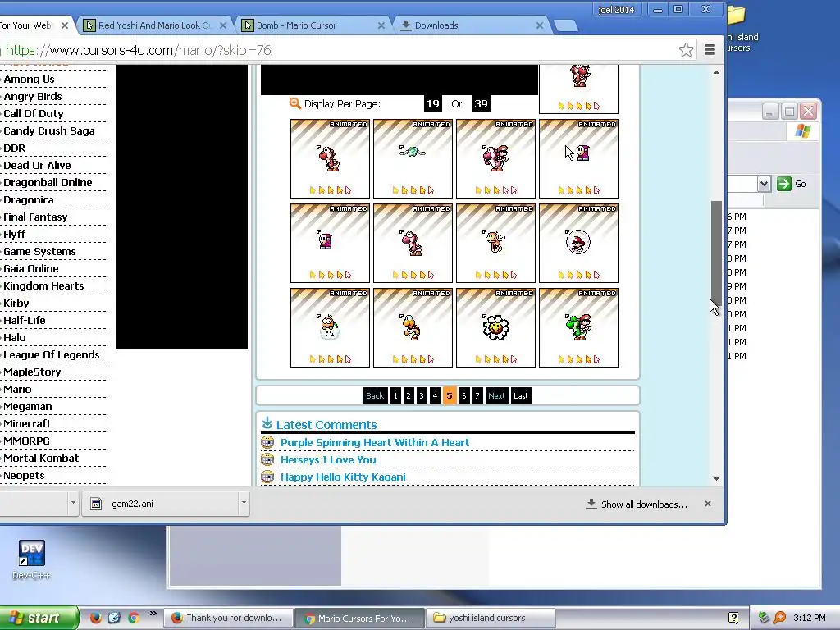The width and height of the screenshot is (840, 630).
Task: Switch to yoshi island cursors taskbar window
Action: [x=491, y=618]
